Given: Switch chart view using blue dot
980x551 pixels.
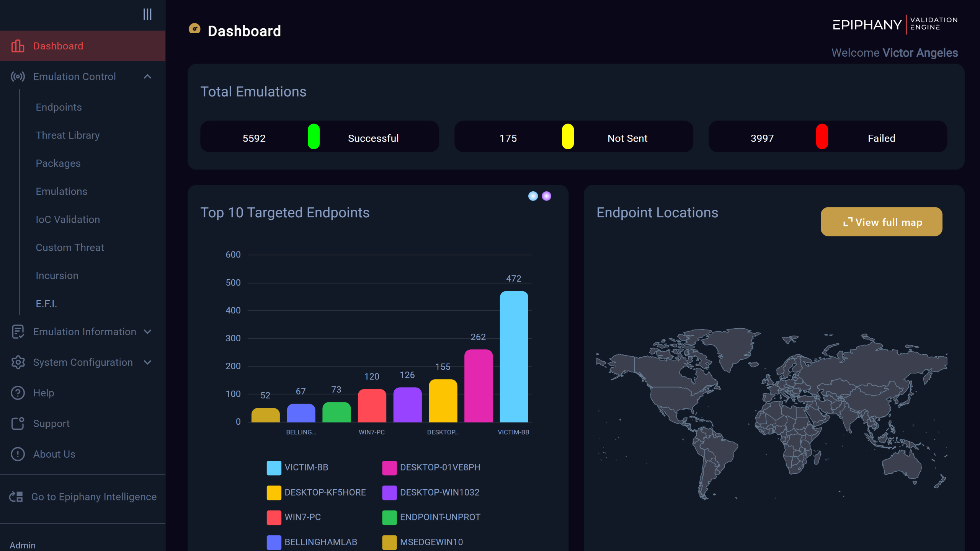Looking at the screenshot, I should click(x=533, y=196).
